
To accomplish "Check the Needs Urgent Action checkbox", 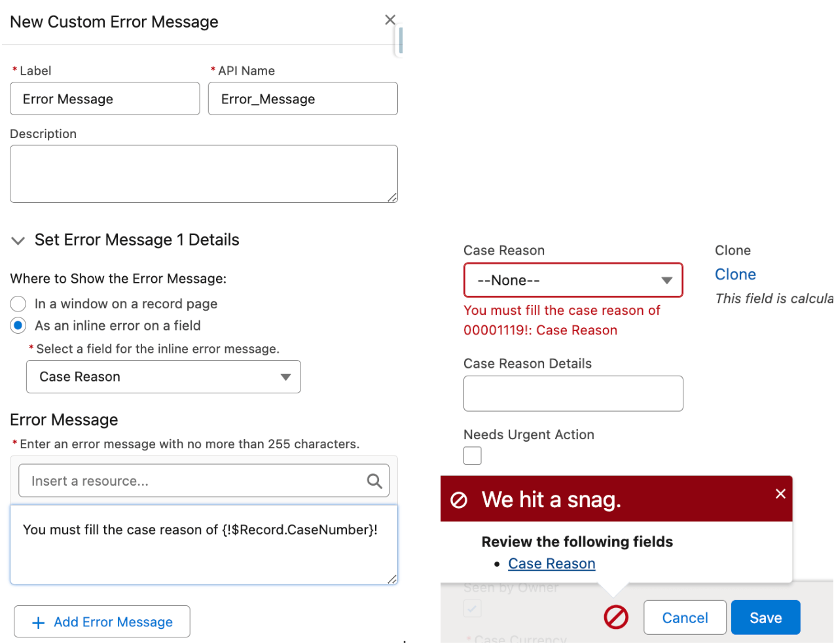I will point(472,456).
